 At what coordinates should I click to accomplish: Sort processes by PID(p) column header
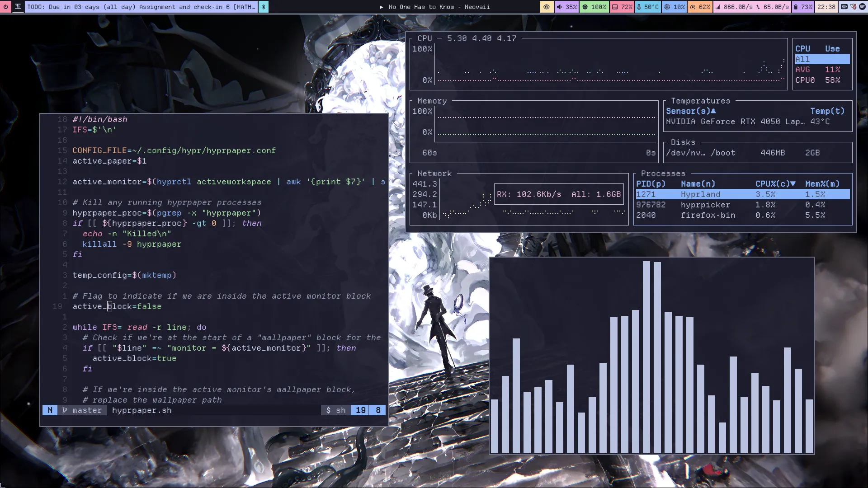pyautogui.click(x=651, y=184)
